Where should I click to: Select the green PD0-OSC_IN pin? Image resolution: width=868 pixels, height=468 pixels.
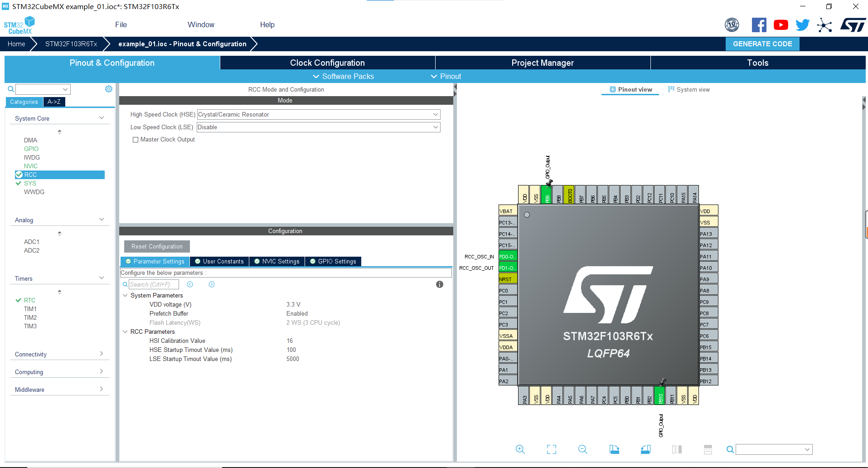pyautogui.click(x=508, y=257)
